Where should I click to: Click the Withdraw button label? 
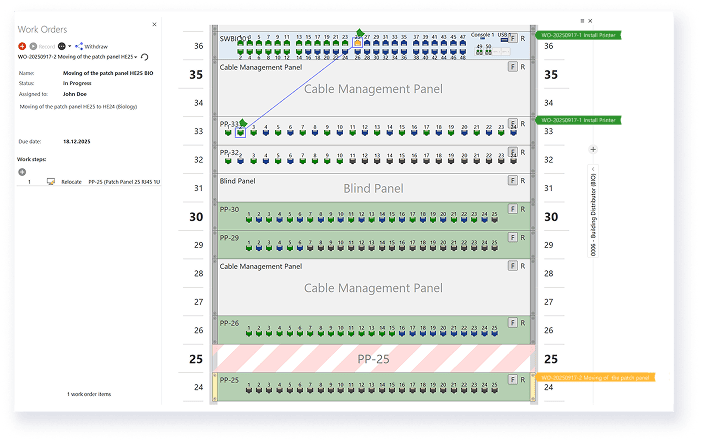click(x=96, y=46)
